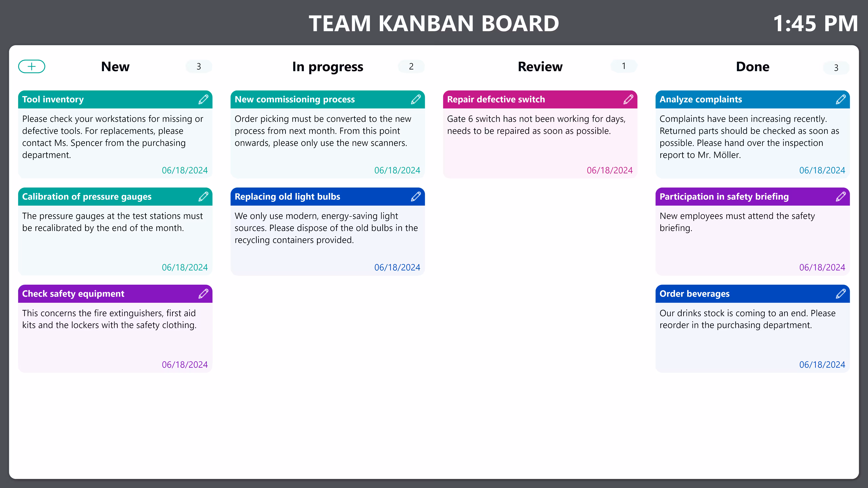Click the date on the Order beverages card

(x=822, y=364)
